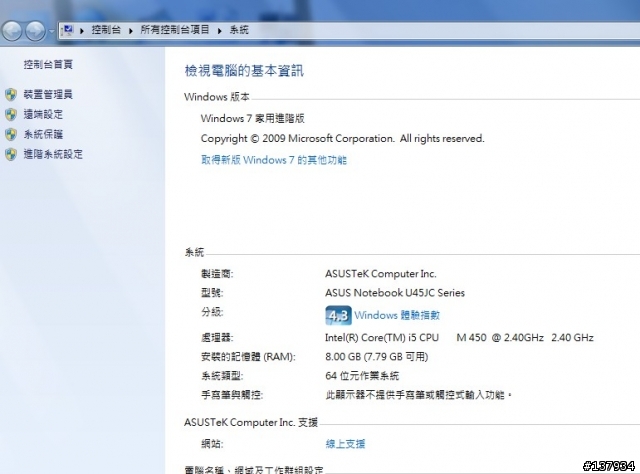Screen dimensions: 640x474
Task: Click the shield icon beside 進階系統設定
Action: [11, 154]
